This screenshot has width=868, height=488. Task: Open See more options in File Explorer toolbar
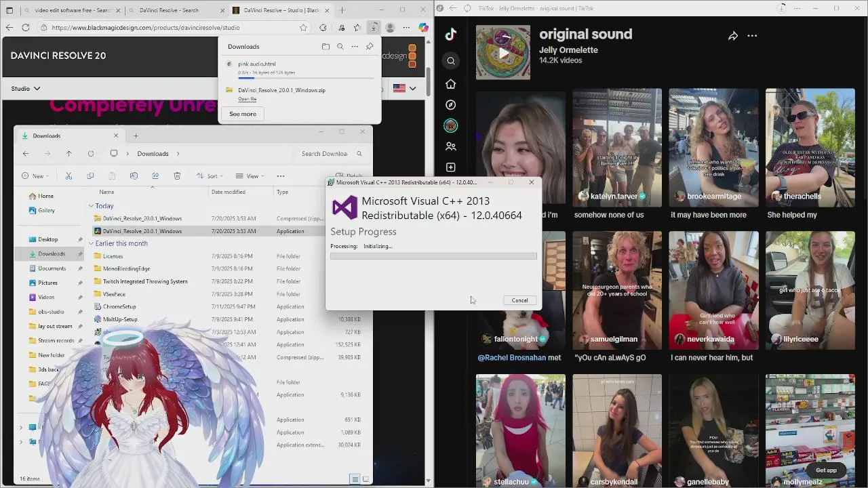coord(281,176)
